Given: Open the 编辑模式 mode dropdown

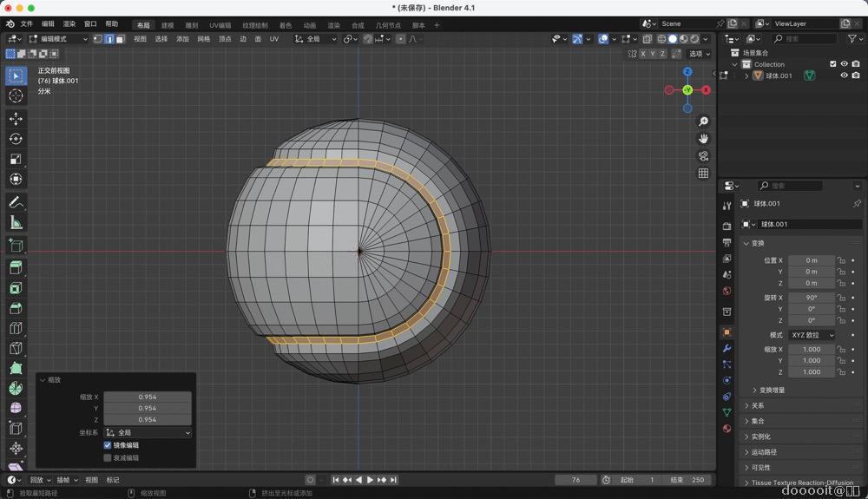Looking at the screenshot, I should point(58,39).
